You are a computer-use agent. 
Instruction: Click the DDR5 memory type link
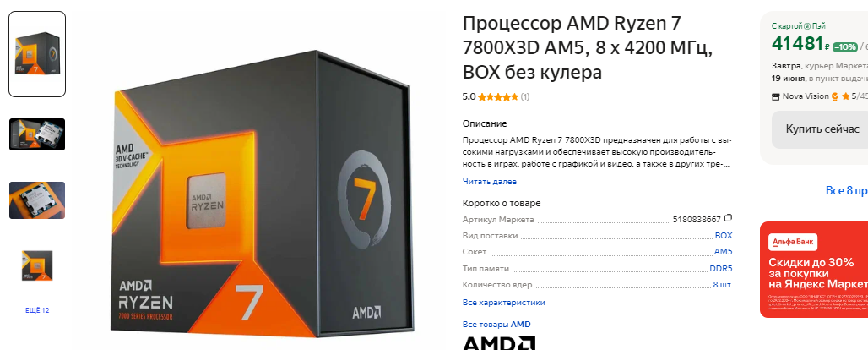click(721, 269)
